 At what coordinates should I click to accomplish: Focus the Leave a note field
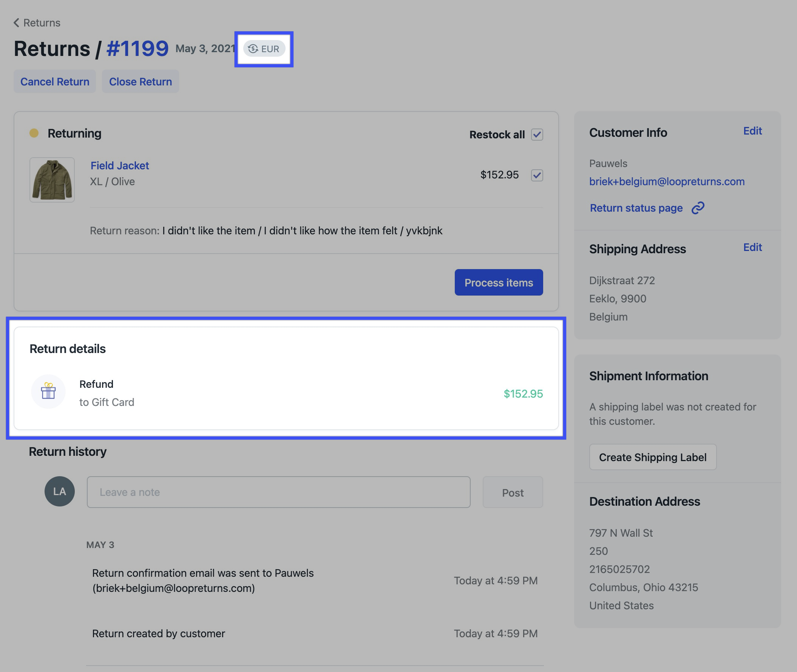coord(278,492)
